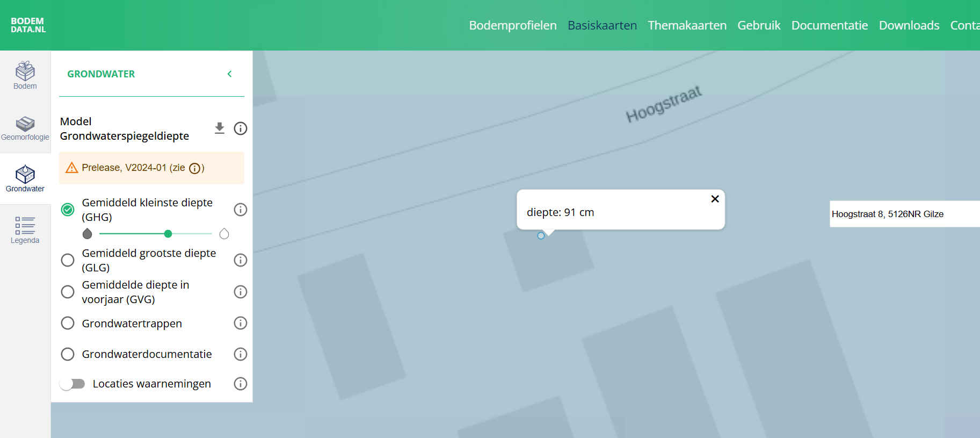Select the Grondwater sidebar icon

coord(25,178)
